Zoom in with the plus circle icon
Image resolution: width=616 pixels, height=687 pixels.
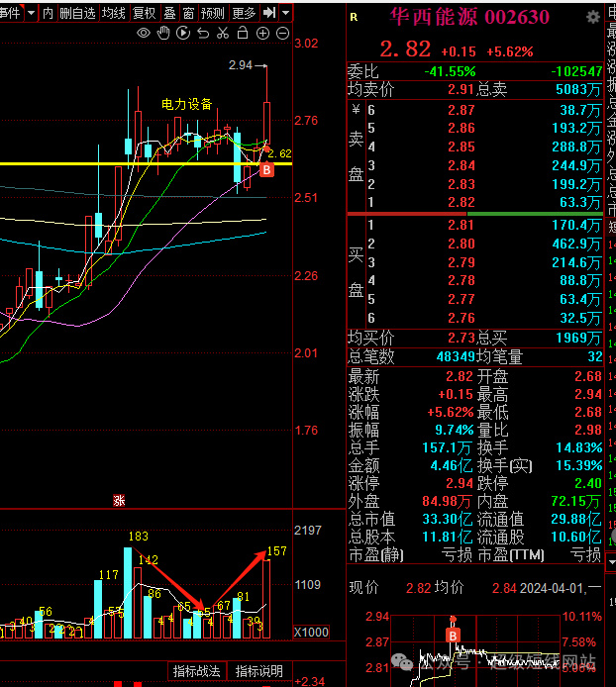click(262, 34)
